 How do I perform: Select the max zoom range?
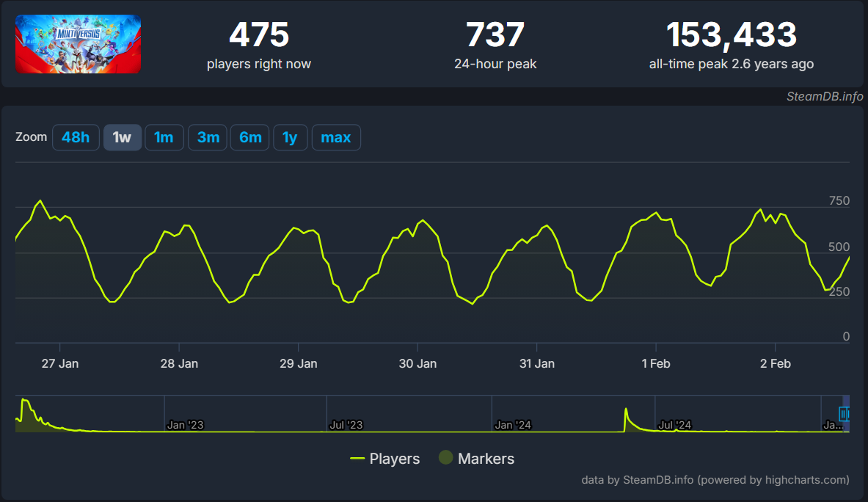tap(336, 137)
